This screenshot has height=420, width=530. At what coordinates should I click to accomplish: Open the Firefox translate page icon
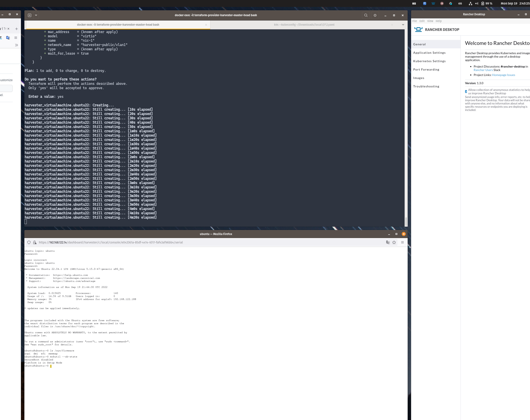point(388,242)
